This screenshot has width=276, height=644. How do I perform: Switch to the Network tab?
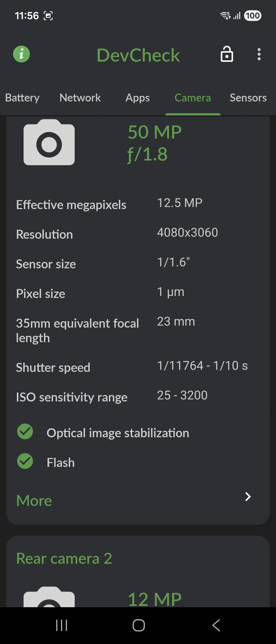80,98
